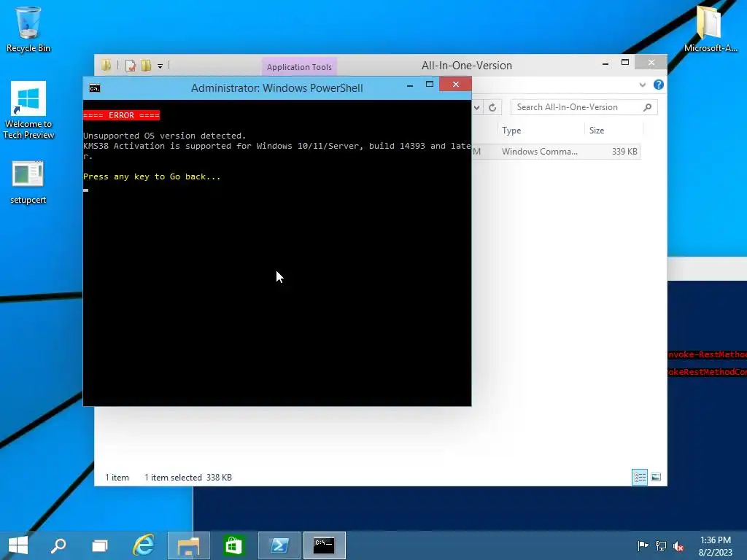Open Welcome to Tech Preview shortcut
747x560 pixels.
[28, 111]
